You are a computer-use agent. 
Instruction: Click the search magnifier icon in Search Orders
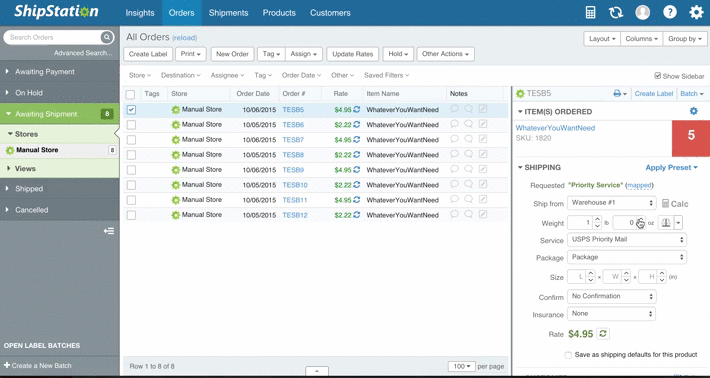point(106,37)
